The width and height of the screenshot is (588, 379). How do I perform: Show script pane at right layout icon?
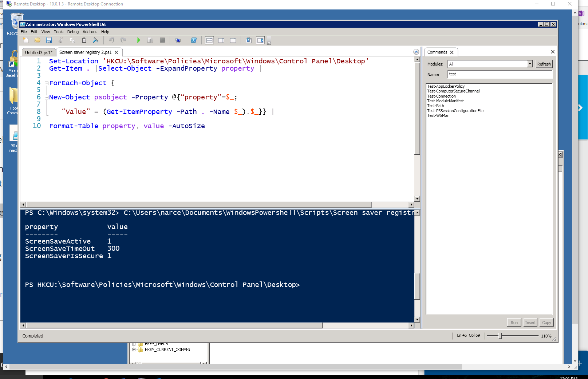coord(221,40)
